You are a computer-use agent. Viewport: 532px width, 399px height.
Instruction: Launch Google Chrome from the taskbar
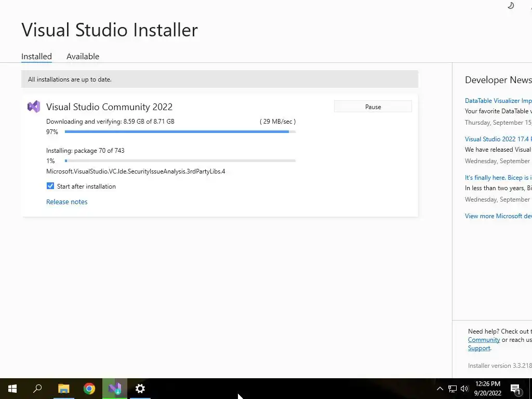pyautogui.click(x=89, y=388)
